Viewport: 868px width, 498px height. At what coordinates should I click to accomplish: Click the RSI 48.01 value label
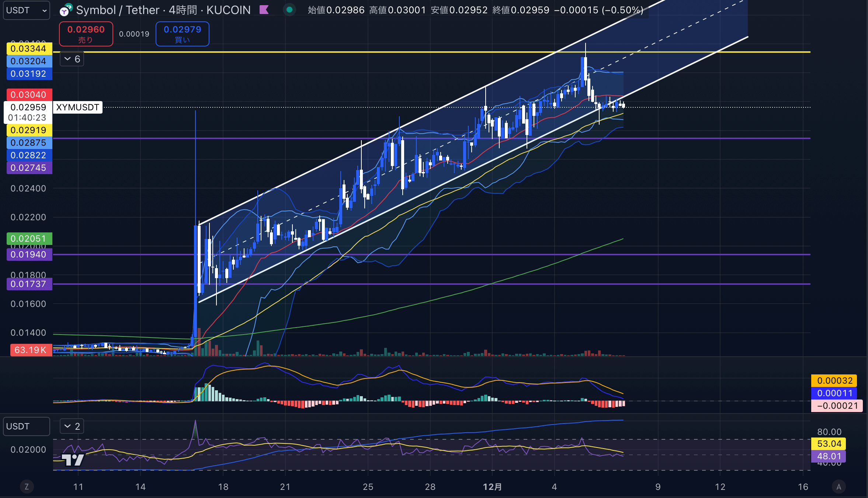[829, 456]
